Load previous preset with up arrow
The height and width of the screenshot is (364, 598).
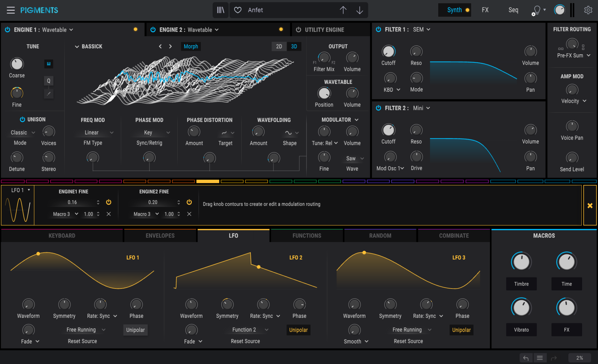click(343, 10)
